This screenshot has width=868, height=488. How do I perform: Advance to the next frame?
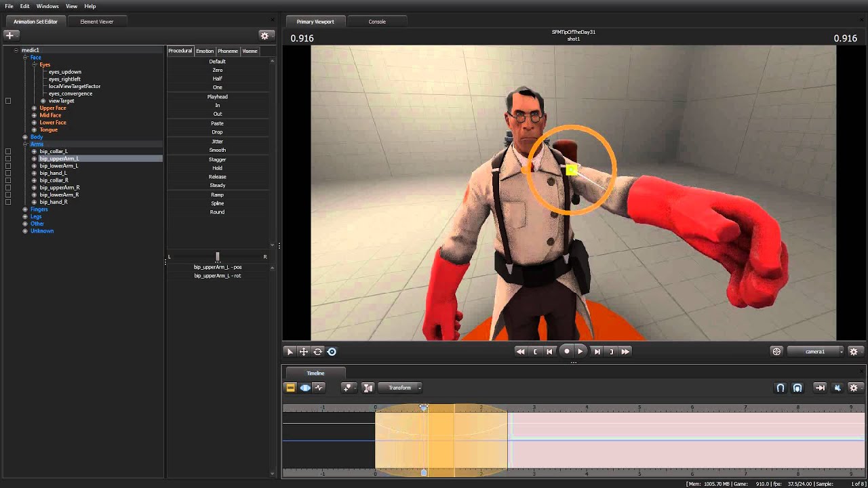coord(597,351)
